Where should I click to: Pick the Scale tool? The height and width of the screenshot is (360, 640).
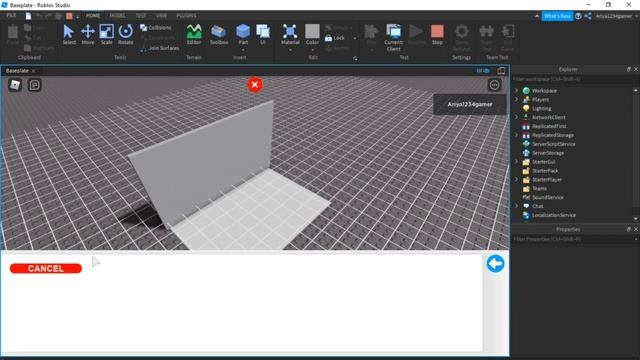tap(107, 34)
